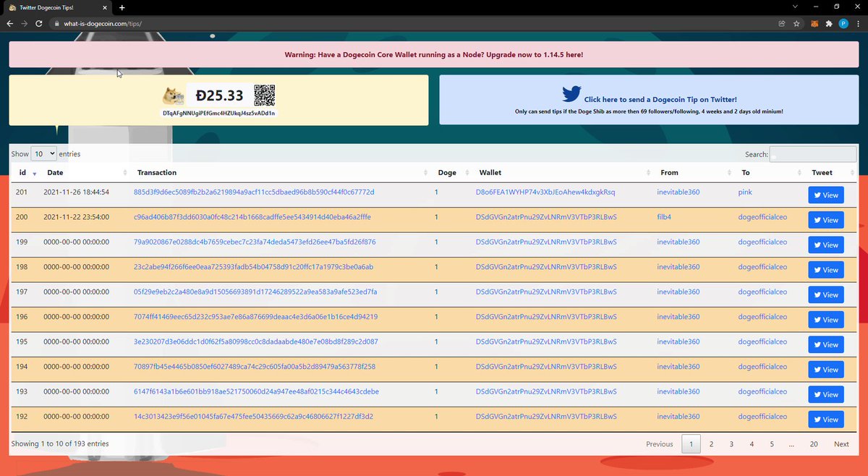
Task: Sort the table by To column
Action: 770,173
